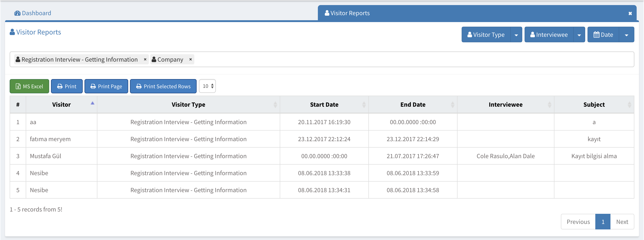Export the table to MS Excel
This screenshot has width=644, height=240.
pos(29,86)
